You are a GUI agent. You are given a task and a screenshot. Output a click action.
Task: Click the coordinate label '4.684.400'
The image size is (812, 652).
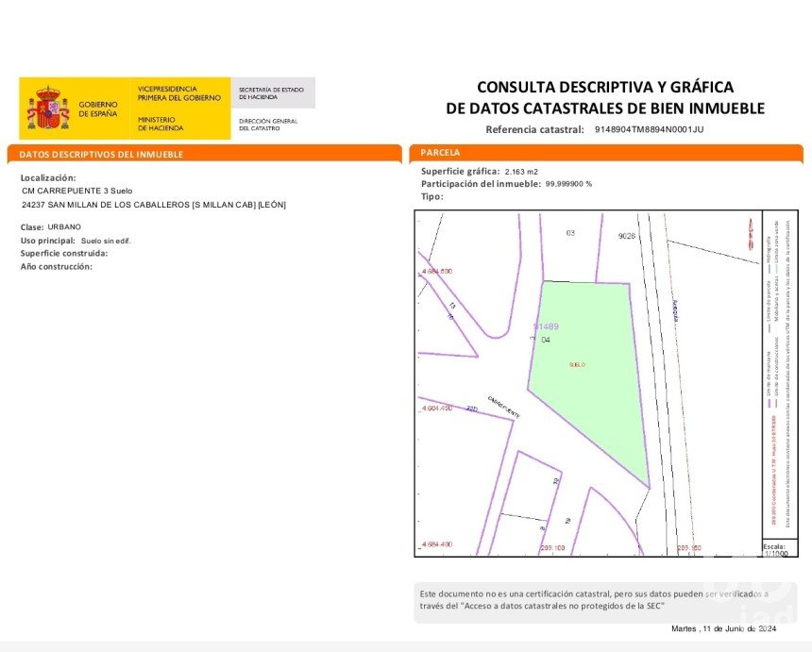tap(437, 544)
